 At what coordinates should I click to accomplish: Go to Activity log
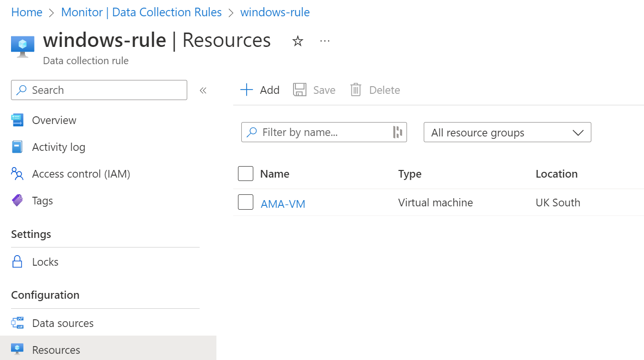[x=58, y=147]
